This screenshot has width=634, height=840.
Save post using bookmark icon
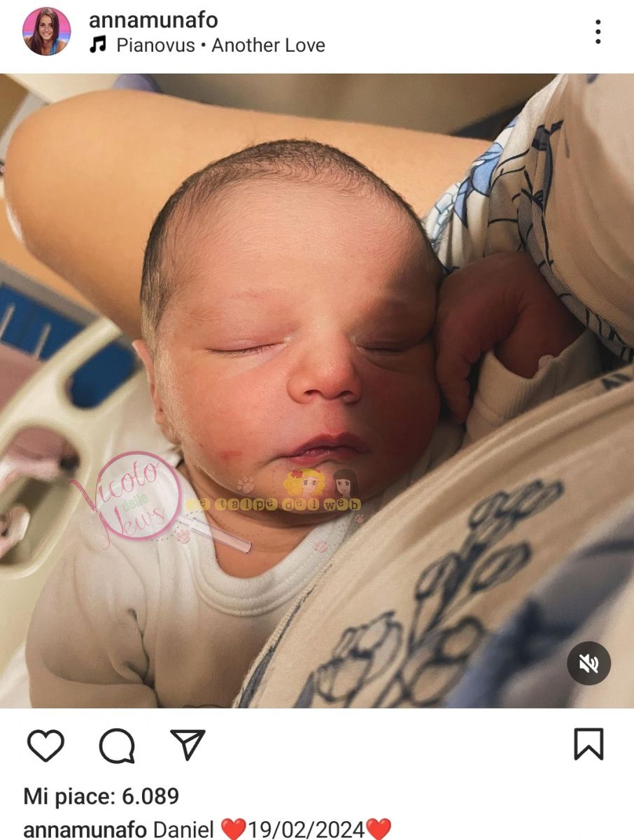(589, 744)
